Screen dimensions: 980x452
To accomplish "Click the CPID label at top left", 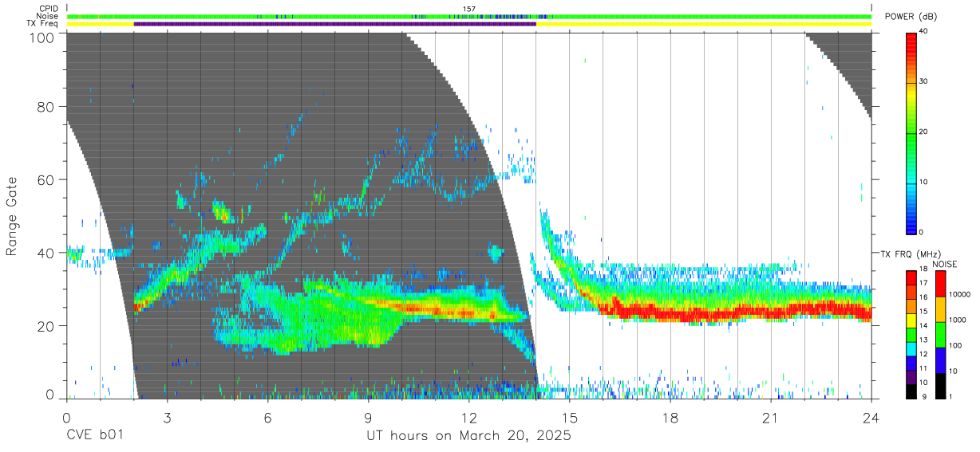I will point(49,9).
